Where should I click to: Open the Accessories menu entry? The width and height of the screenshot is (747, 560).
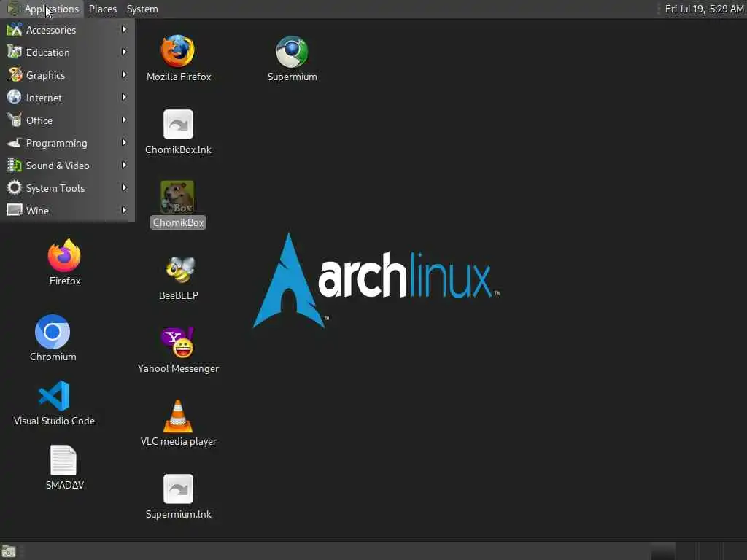click(68, 29)
